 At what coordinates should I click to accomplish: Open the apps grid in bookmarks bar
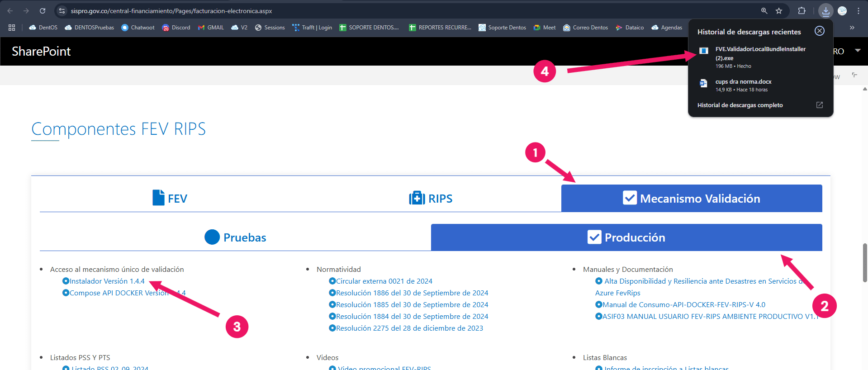click(x=12, y=28)
